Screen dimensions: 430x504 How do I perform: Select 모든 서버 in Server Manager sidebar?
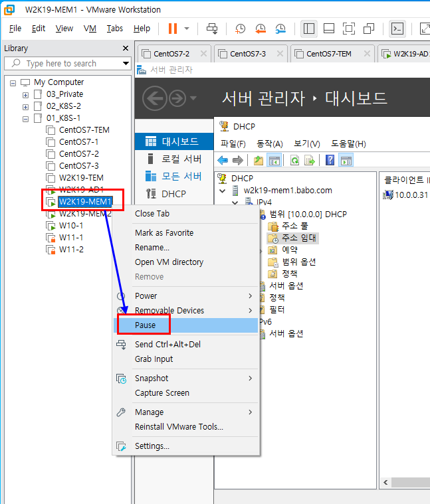pyautogui.click(x=174, y=176)
